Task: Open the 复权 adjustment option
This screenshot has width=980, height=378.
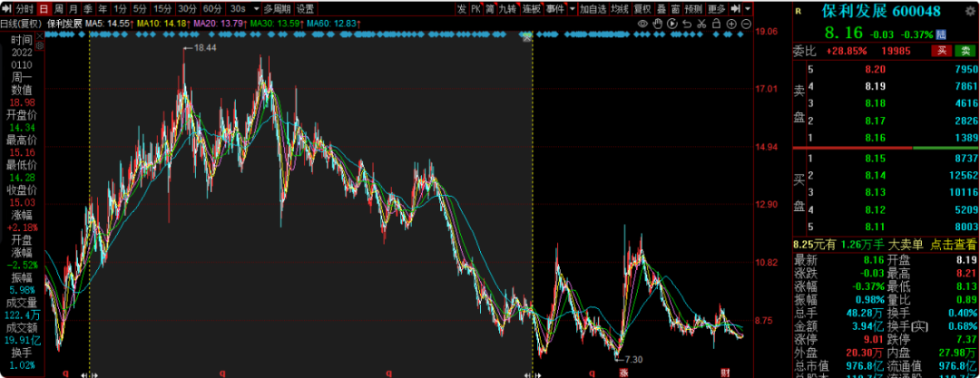Action: point(642,9)
